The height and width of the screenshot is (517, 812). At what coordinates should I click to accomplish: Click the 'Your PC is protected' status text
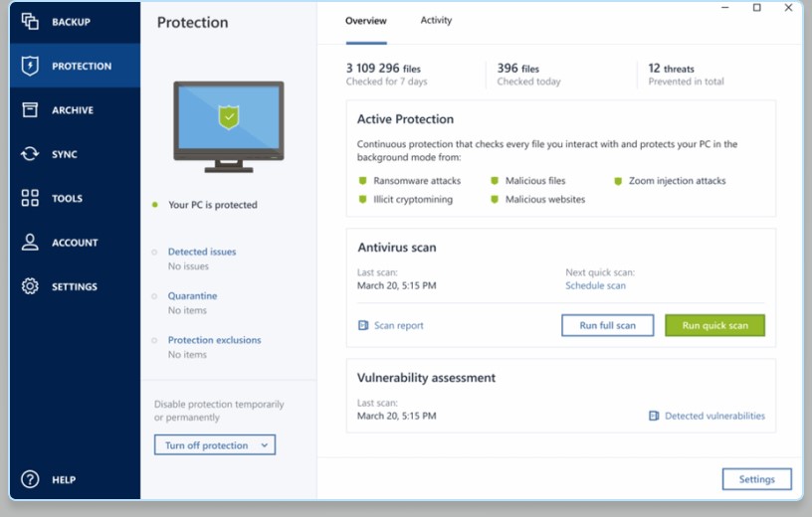click(x=213, y=205)
